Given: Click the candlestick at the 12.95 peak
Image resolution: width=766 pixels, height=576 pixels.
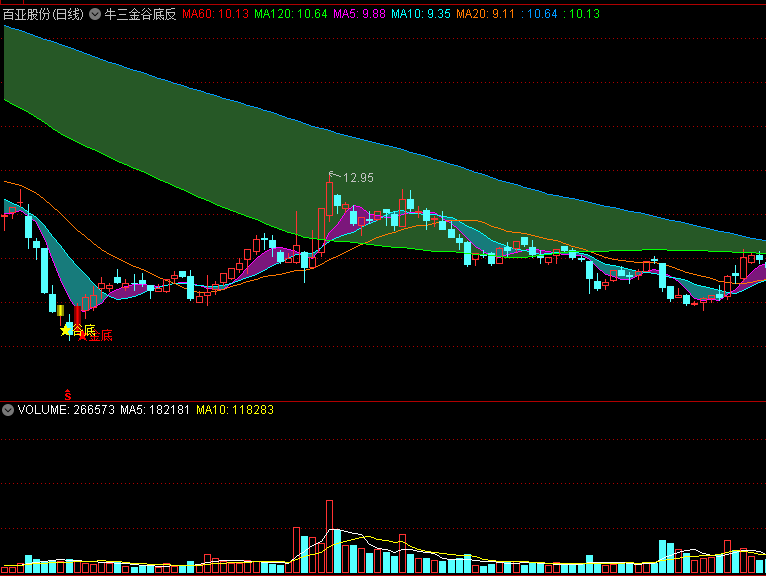Looking at the screenshot, I should 329,199.
